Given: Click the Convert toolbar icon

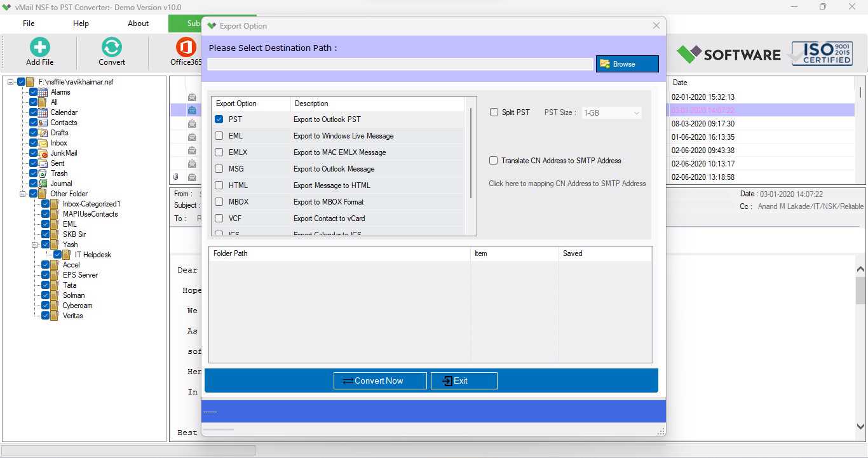Looking at the screenshot, I should coord(112,47).
